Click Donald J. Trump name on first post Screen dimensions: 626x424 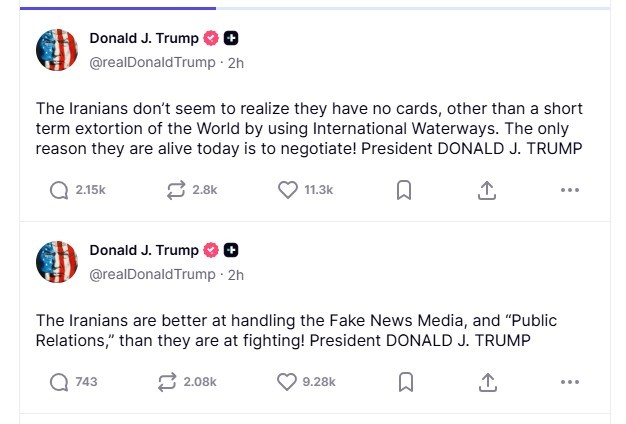click(x=144, y=39)
